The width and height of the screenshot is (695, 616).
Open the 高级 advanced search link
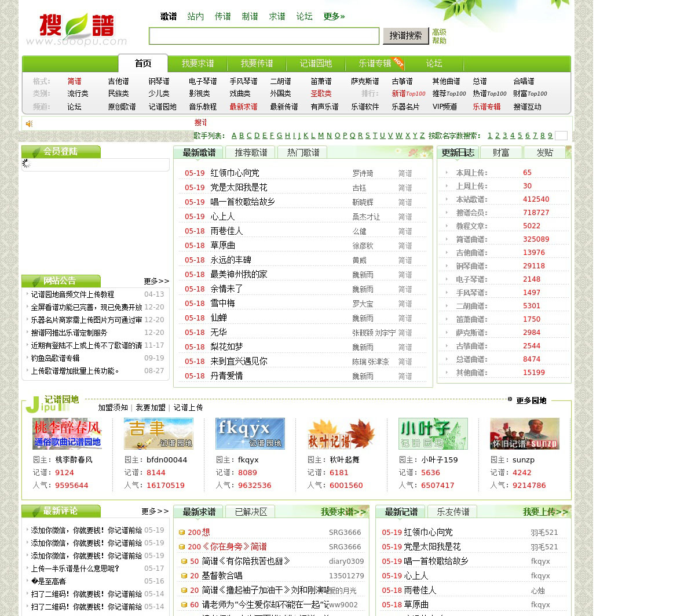tap(439, 32)
